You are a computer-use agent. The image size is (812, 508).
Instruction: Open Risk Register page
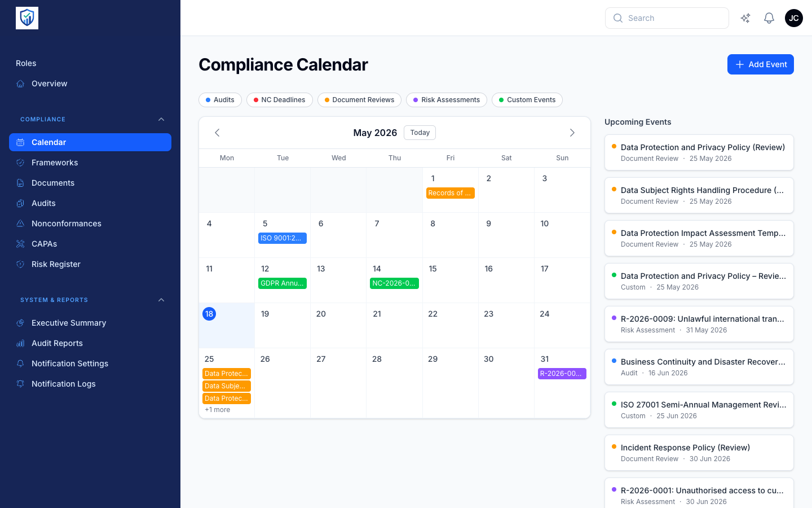[x=90, y=264]
